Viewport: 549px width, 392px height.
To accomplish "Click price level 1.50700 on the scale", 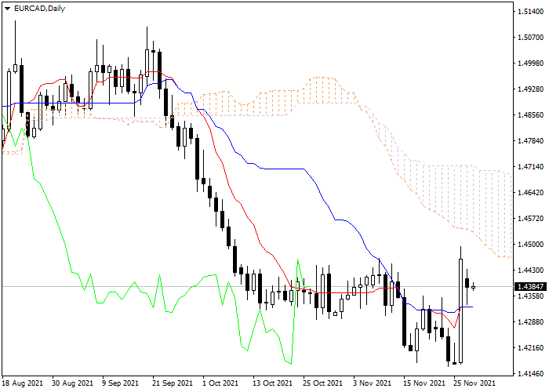I will [531, 38].
